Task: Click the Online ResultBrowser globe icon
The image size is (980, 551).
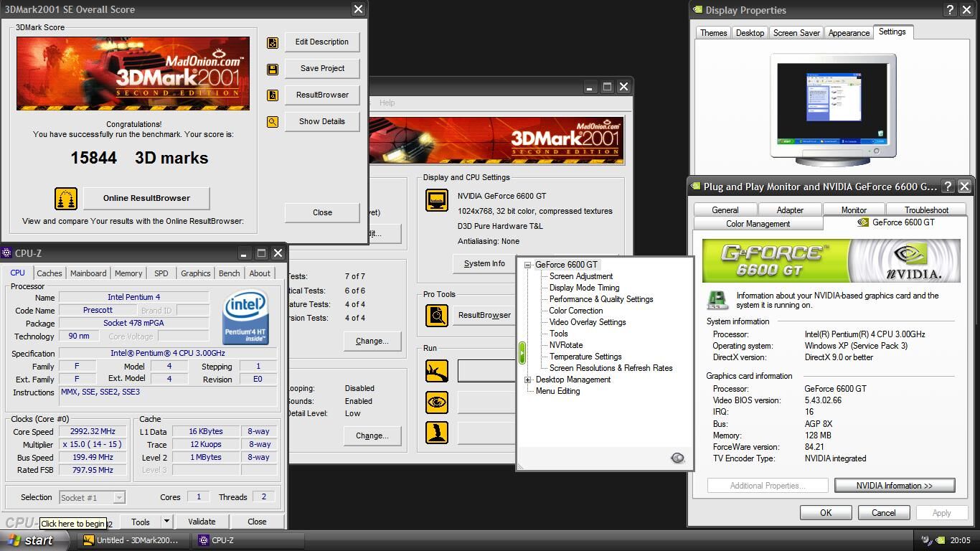Action: 66,199
